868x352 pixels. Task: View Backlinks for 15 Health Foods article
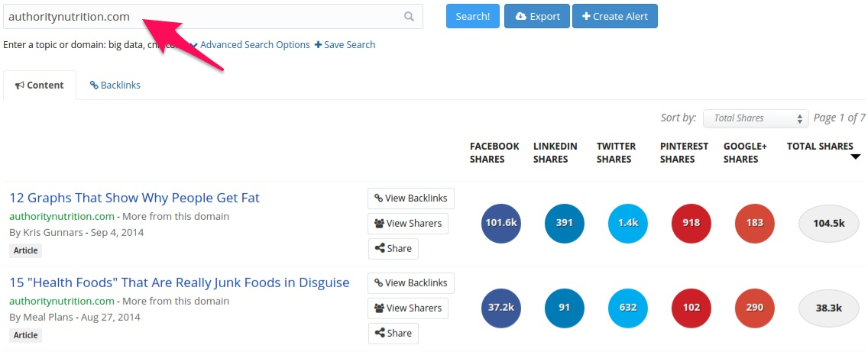tap(411, 283)
